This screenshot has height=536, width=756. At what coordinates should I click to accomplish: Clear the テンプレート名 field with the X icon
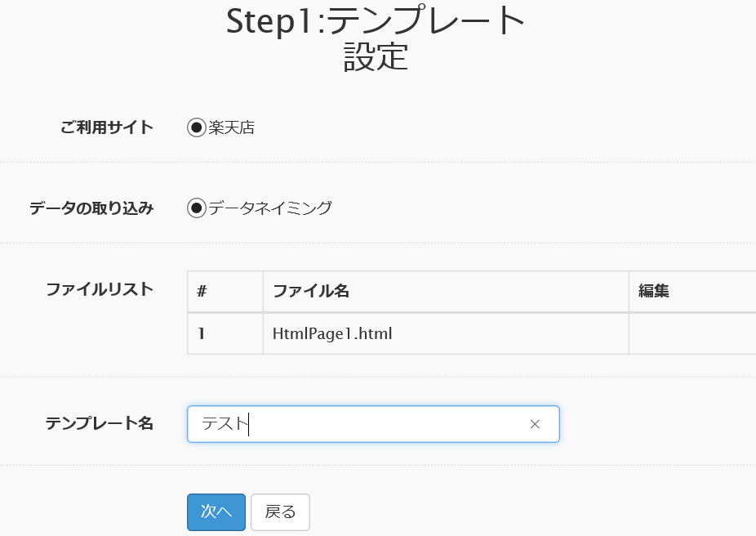(x=535, y=424)
